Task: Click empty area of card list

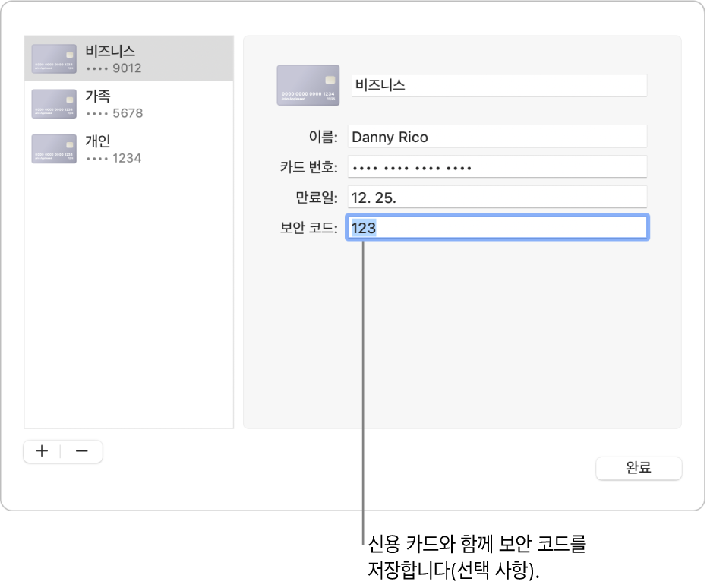Action: [x=129, y=304]
